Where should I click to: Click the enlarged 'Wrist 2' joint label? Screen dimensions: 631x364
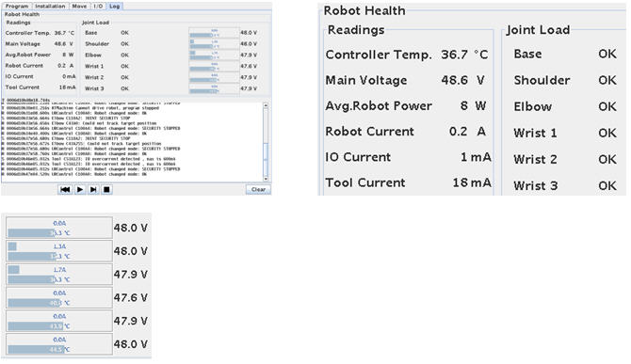pyautogui.click(x=535, y=160)
